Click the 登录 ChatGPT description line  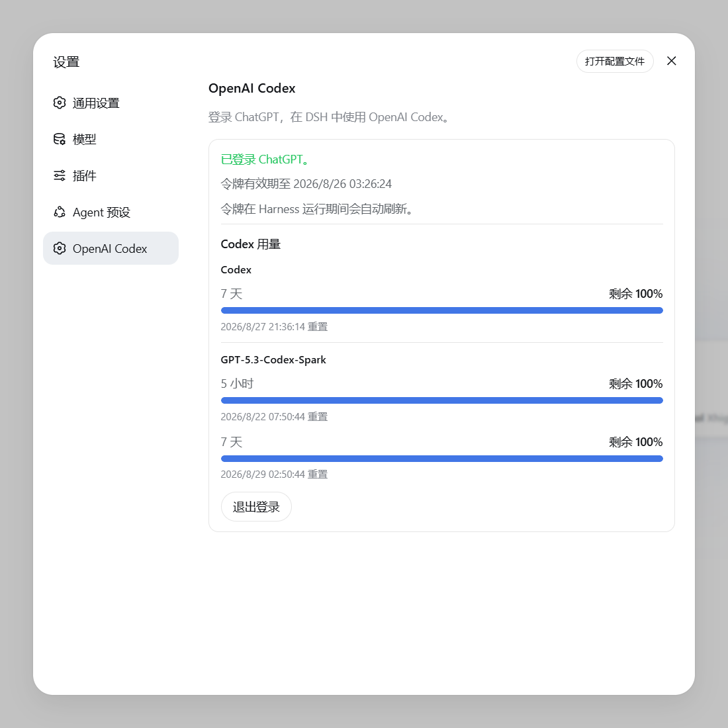[329, 117]
